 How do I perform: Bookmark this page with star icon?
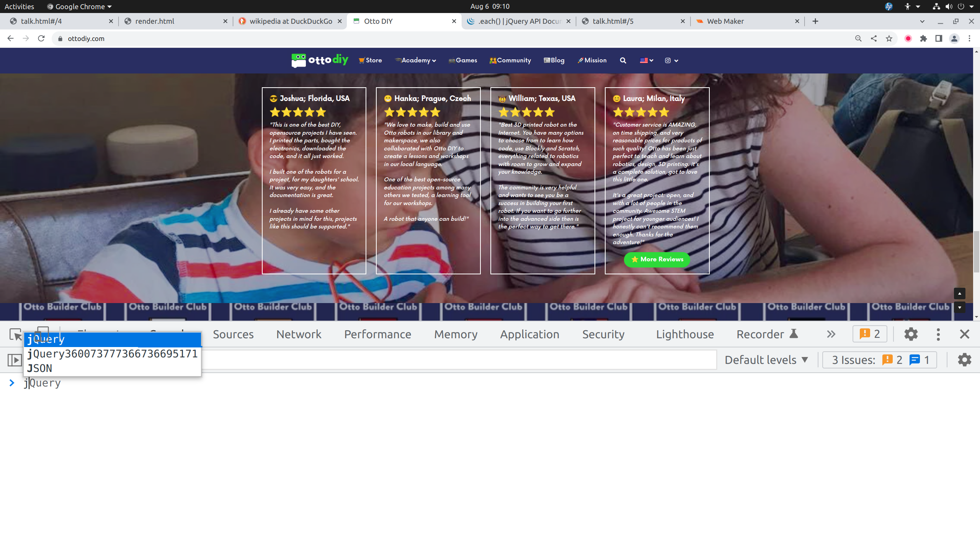click(x=889, y=39)
